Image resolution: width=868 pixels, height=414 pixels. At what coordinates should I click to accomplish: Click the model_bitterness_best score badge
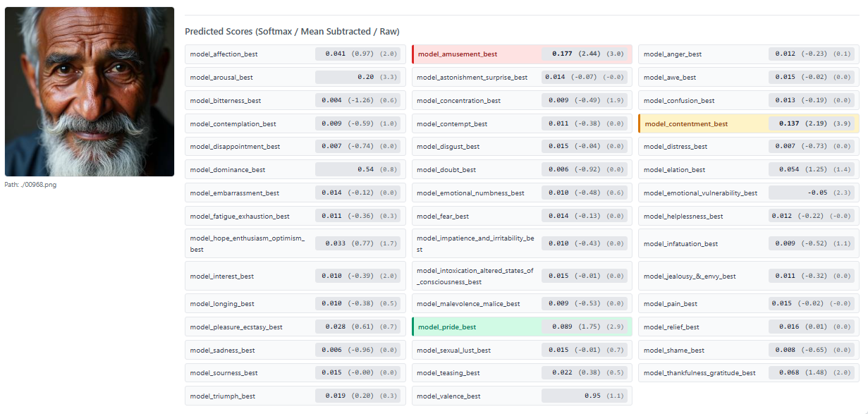[x=357, y=101]
